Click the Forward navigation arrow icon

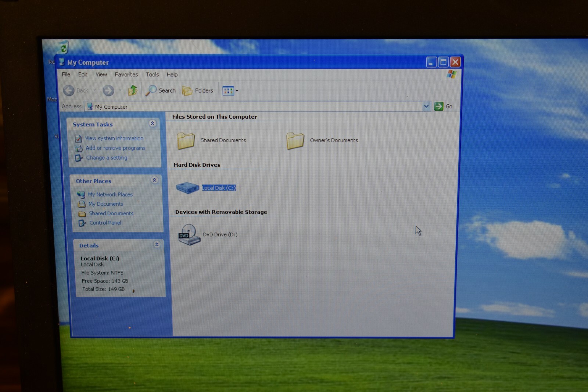tap(108, 90)
